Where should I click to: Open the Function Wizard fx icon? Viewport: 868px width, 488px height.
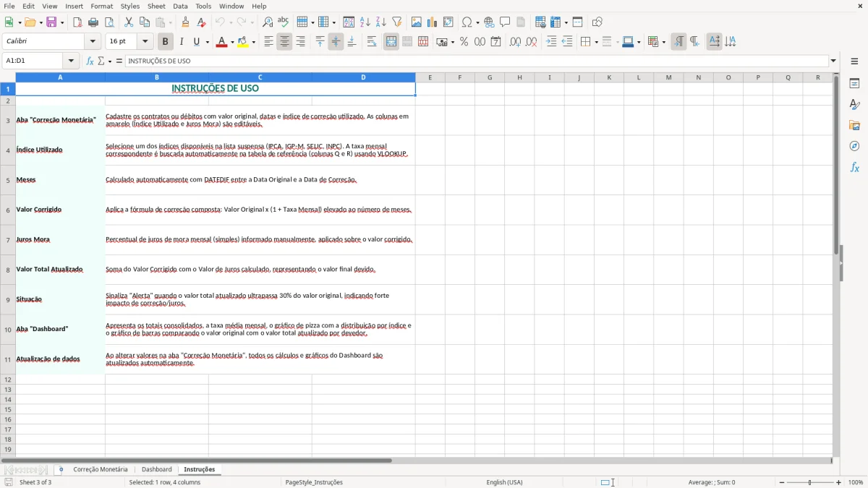90,61
